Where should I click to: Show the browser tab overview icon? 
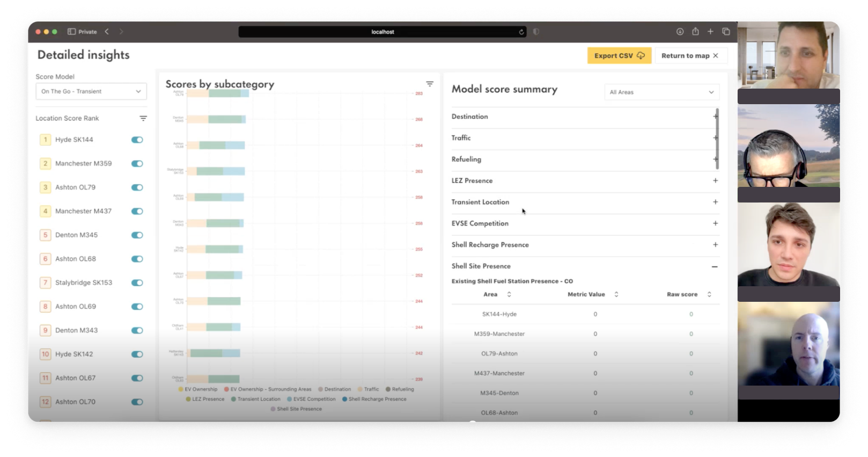[726, 32]
